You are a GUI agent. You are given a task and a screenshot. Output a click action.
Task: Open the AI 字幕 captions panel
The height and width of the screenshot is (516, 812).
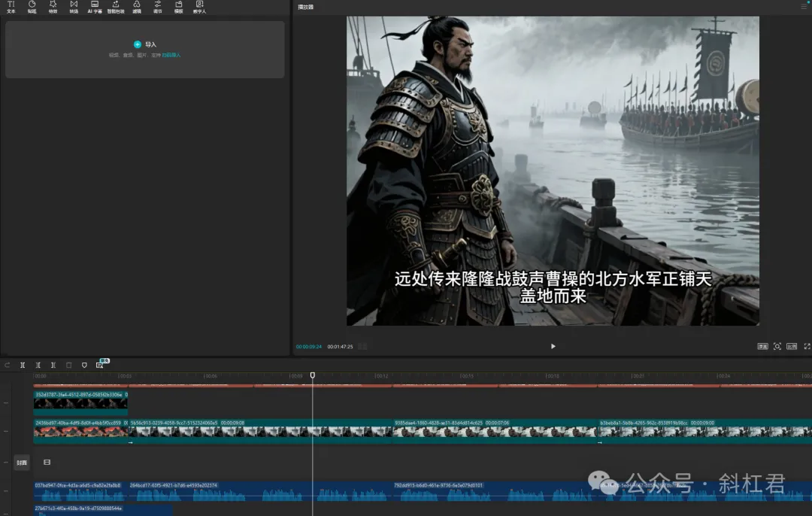[95, 7]
